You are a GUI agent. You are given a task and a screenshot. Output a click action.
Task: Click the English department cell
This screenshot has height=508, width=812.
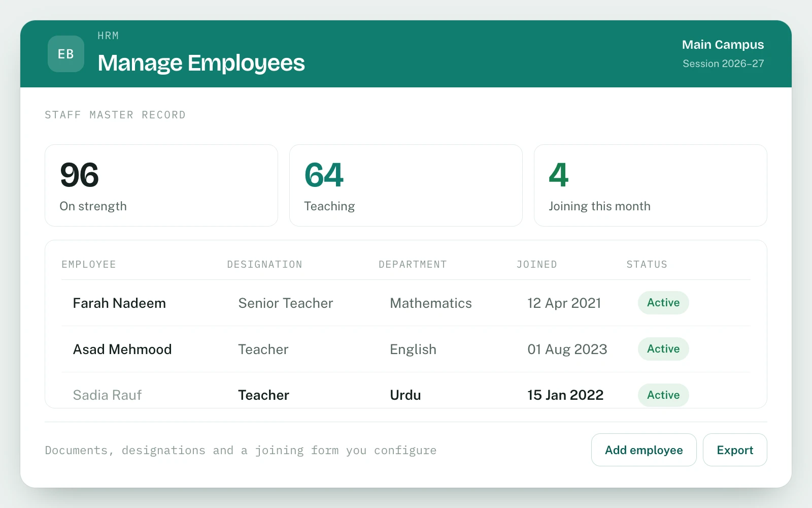pyautogui.click(x=413, y=350)
